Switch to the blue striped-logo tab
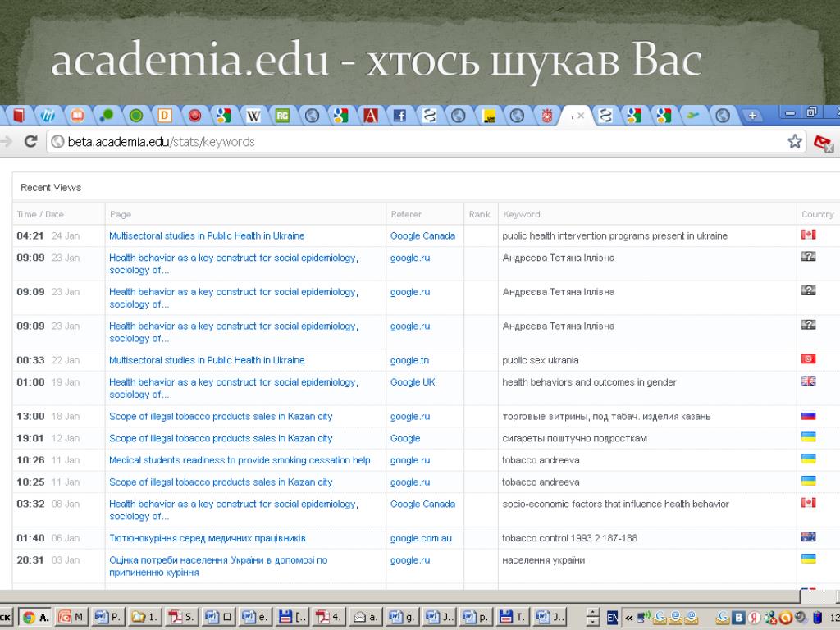840x630 pixels. click(x=48, y=115)
